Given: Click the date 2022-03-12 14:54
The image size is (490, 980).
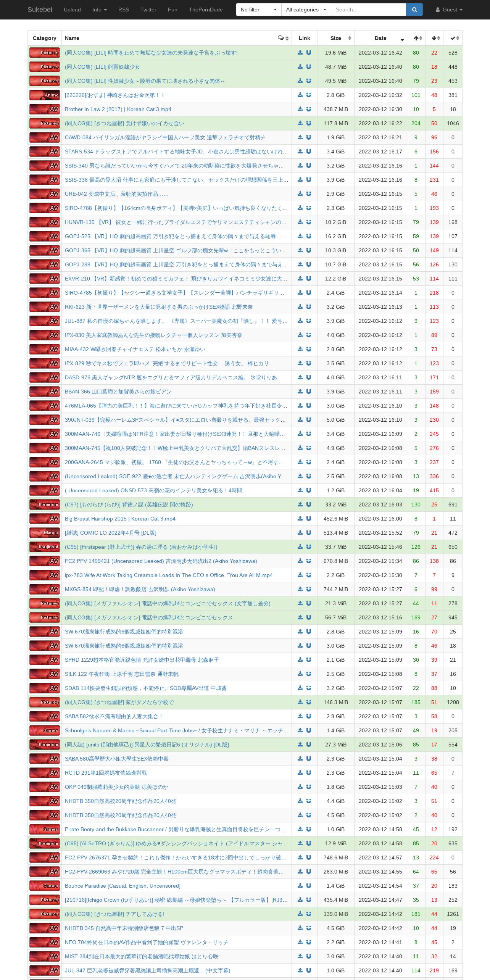Looking at the screenshot, I should coord(380,886).
